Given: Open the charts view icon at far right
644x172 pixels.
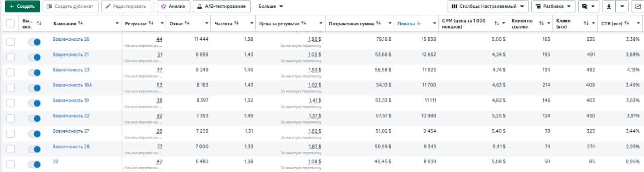Looking at the screenshot, I should pos(638,6).
